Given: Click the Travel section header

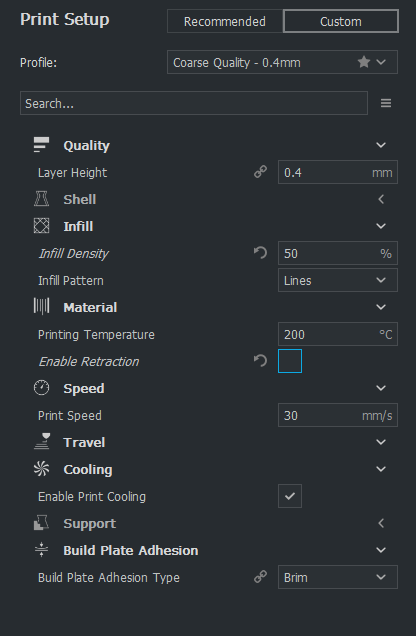Looking at the screenshot, I should (210, 442).
